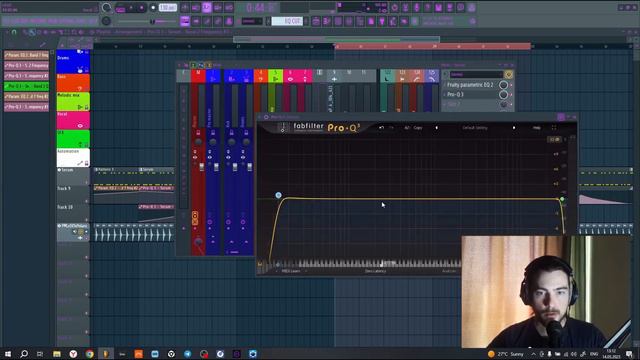Click the Undo arrow in Pro-Q 3
640x360 pixels.
pyautogui.click(x=381, y=128)
